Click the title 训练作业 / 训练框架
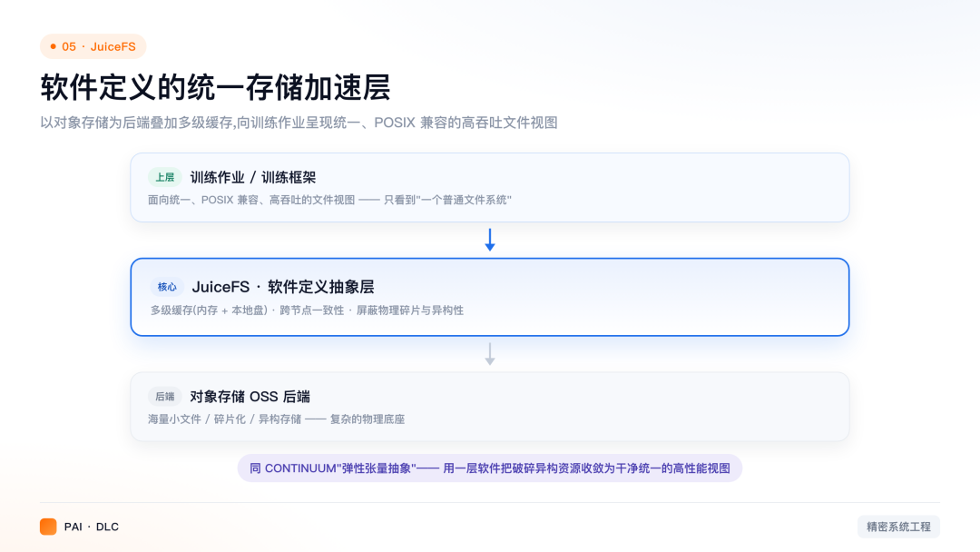 [x=253, y=178]
